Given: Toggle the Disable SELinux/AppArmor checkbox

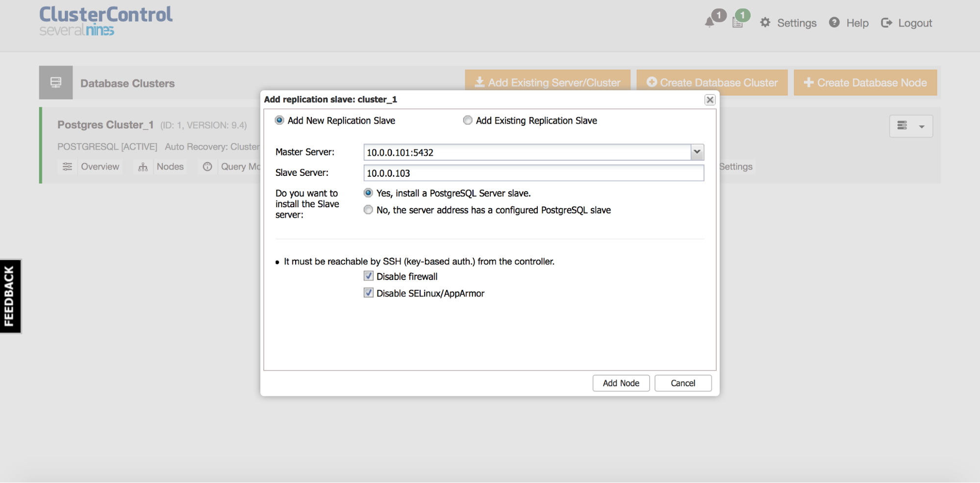Looking at the screenshot, I should tap(369, 293).
